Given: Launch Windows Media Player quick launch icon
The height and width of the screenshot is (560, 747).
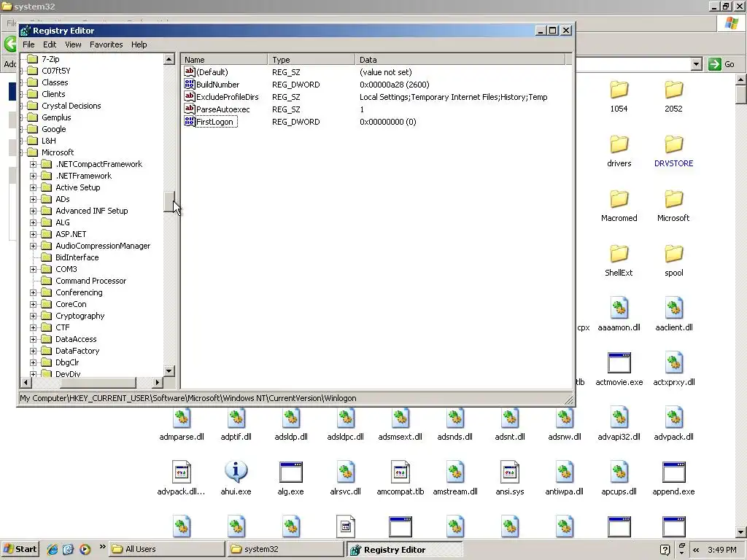Looking at the screenshot, I should pos(85,549).
